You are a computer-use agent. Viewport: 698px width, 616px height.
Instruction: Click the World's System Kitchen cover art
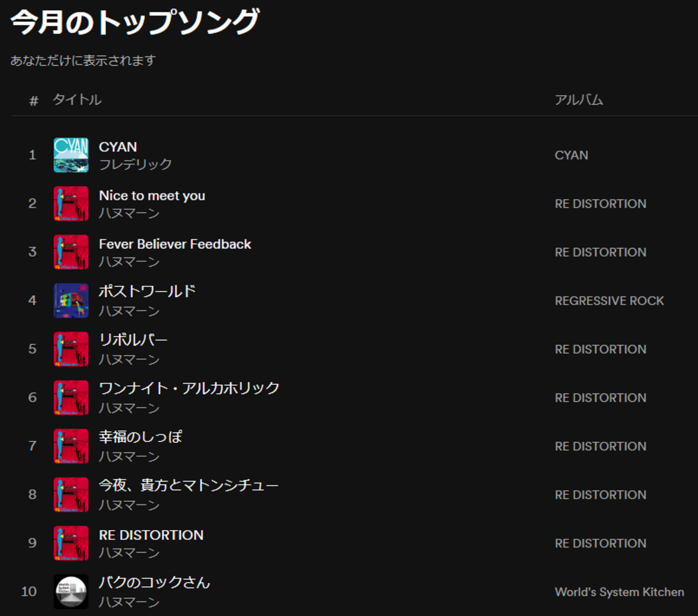point(70,591)
